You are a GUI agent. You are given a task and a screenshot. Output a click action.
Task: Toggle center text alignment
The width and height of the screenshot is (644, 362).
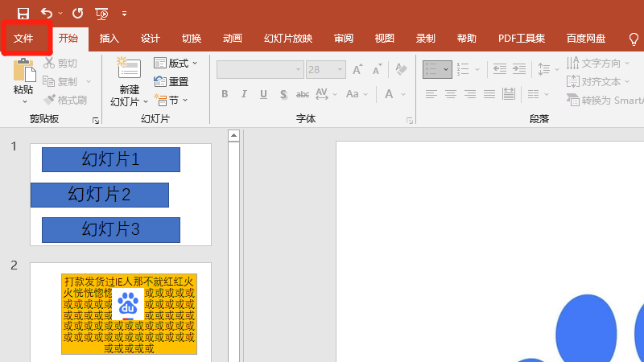[451, 94]
